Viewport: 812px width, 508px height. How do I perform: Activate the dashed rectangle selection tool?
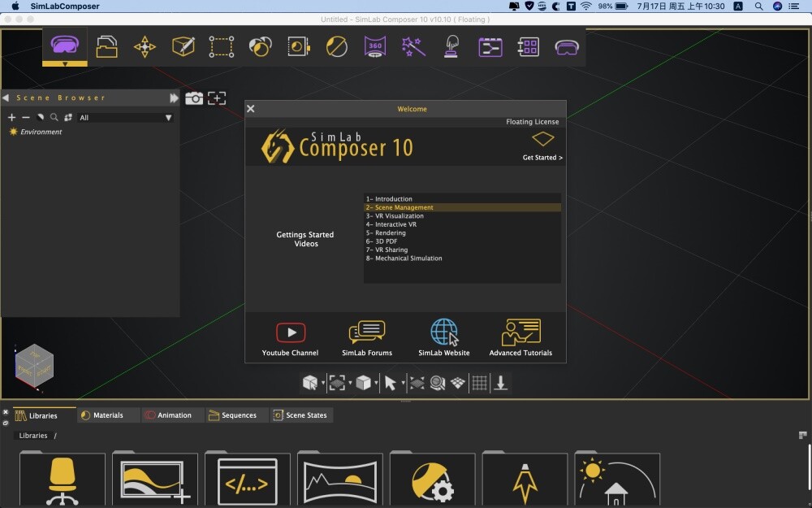coord(222,46)
